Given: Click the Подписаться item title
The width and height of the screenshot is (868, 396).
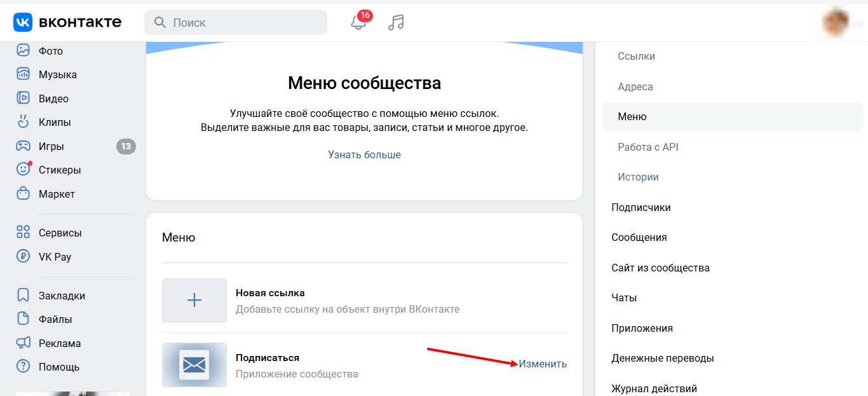Looking at the screenshot, I should (268, 358).
